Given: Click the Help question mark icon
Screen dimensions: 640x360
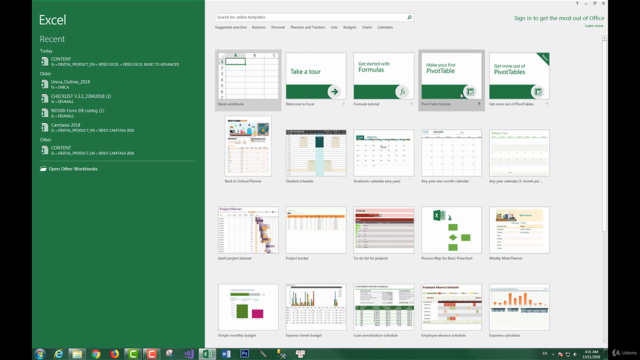Looking at the screenshot, I should click(577, 3).
